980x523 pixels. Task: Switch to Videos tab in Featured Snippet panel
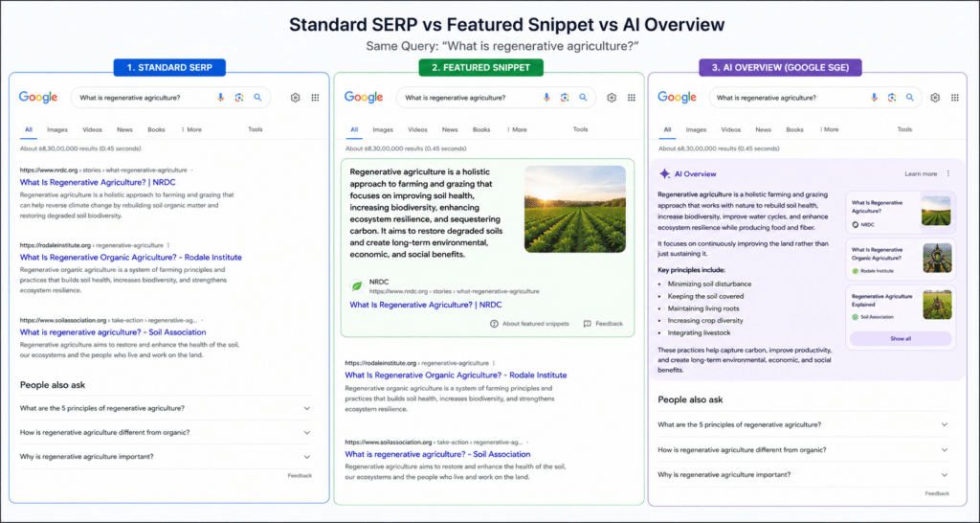[x=417, y=129]
